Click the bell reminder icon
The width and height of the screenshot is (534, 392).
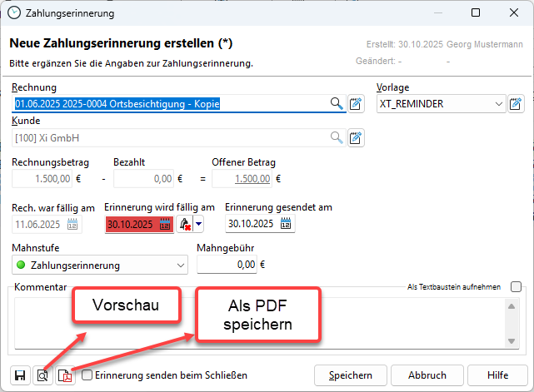click(184, 224)
